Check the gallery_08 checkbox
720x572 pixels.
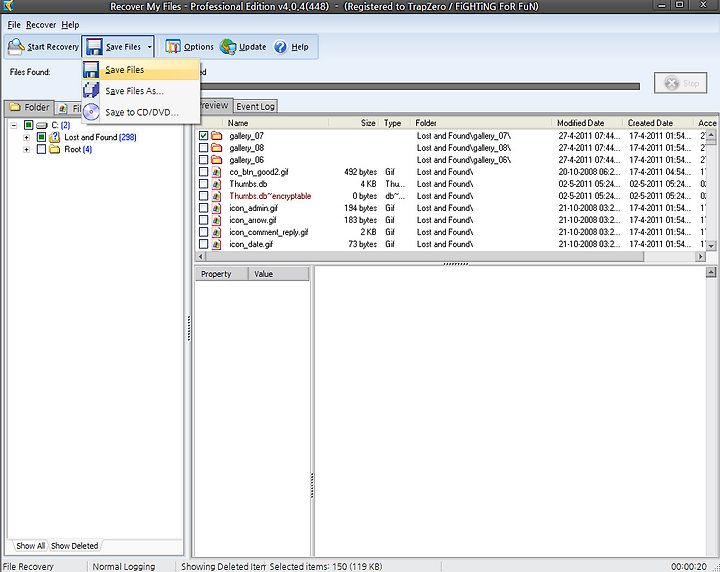pos(203,148)
